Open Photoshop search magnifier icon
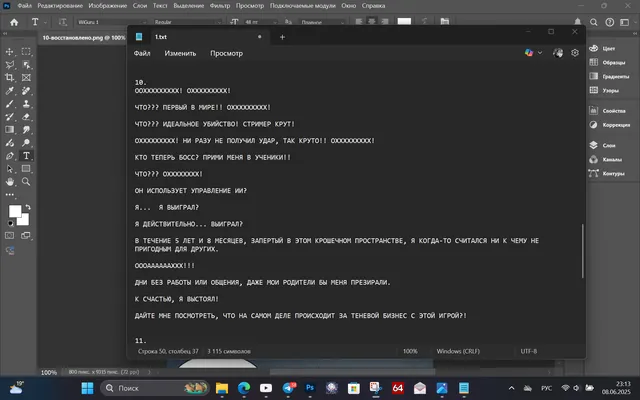 pos(593,22)
